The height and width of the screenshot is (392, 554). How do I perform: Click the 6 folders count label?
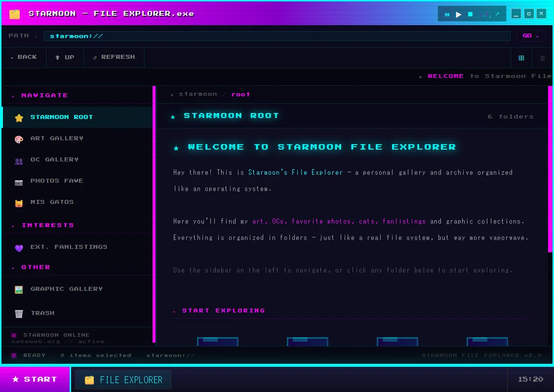point(511,117)
